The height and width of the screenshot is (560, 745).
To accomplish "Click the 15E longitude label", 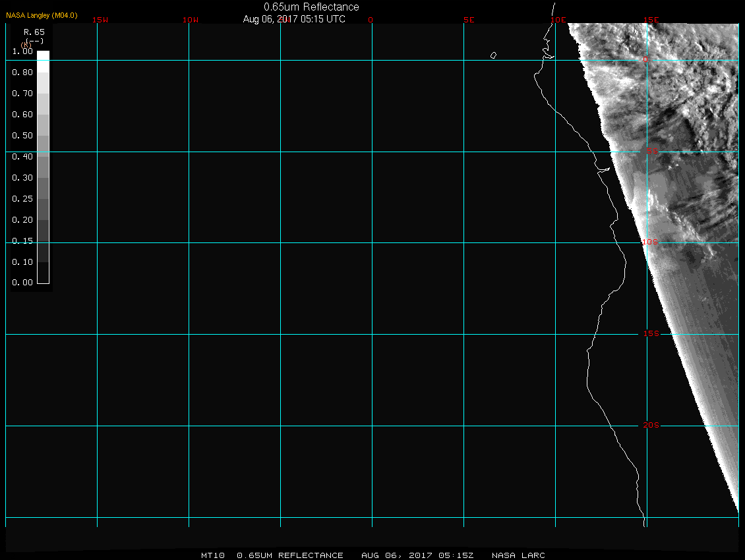I will 651,20.
